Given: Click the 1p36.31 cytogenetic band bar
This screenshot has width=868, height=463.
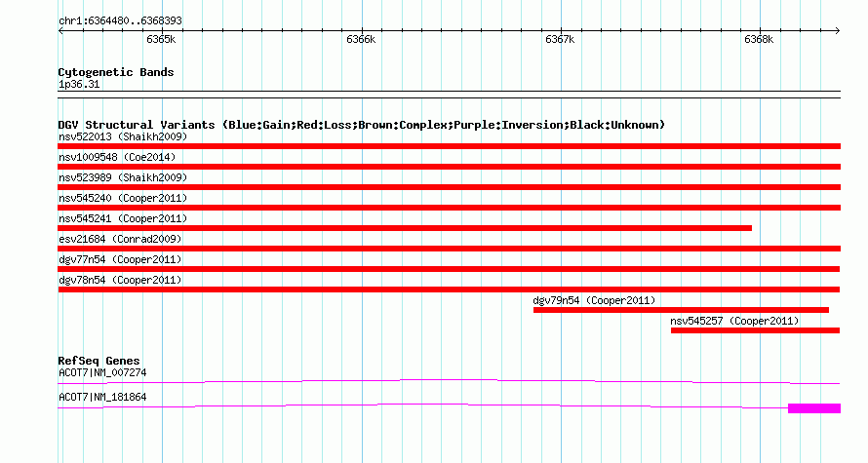Looking at the screenshot, I should [449, 95].
